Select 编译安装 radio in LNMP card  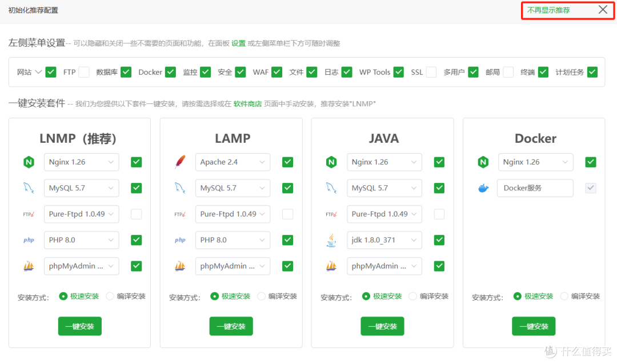coord(110,296)
